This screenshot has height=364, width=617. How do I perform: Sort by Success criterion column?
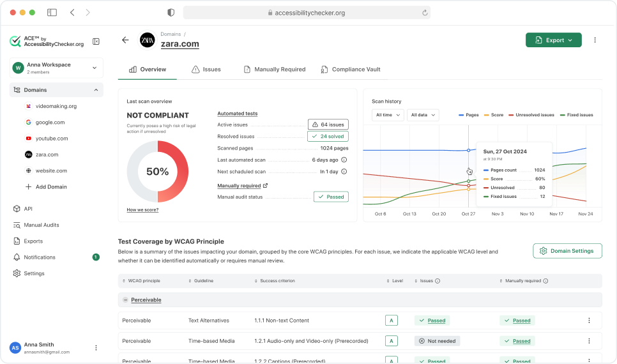274,281
